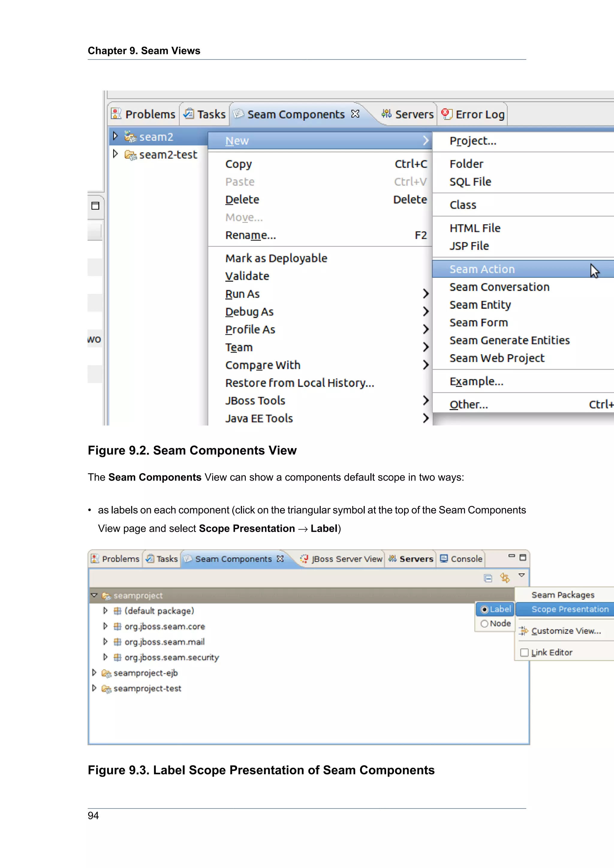This screenshot has width=614, height=868.
Task: Open the JBoss Server View tab
Action: point(341,559)
